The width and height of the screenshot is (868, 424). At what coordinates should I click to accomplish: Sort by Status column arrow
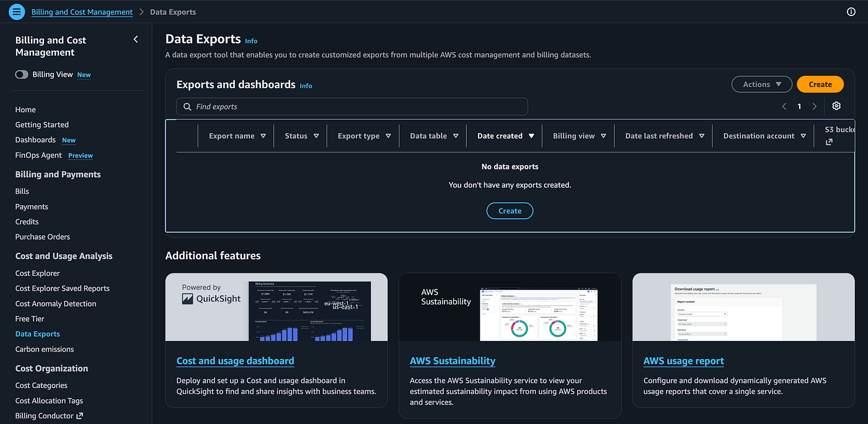[x=316, y=136]
